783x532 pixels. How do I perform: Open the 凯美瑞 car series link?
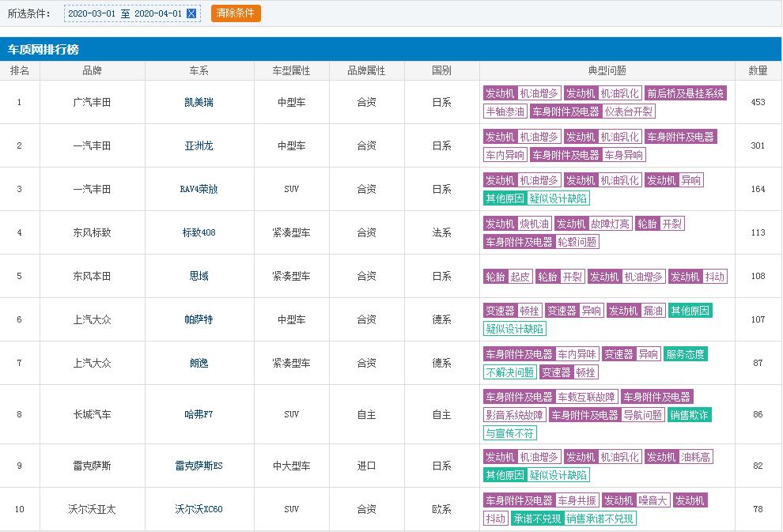click(199, 102)
